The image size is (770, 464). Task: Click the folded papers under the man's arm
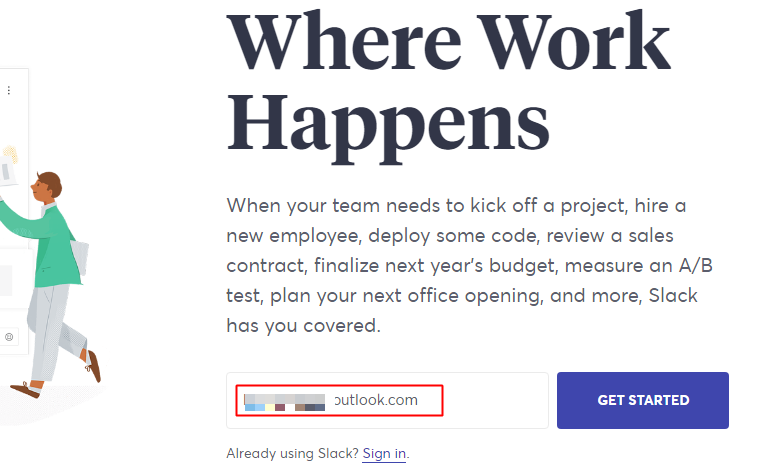[x=80, y=257]
